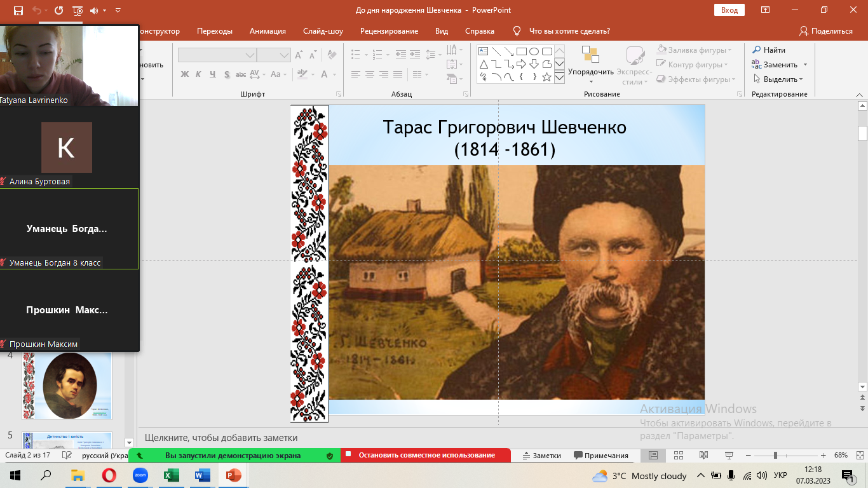Open the font name combo box
This screenshot has width=868, height=488.
point(217,55)
